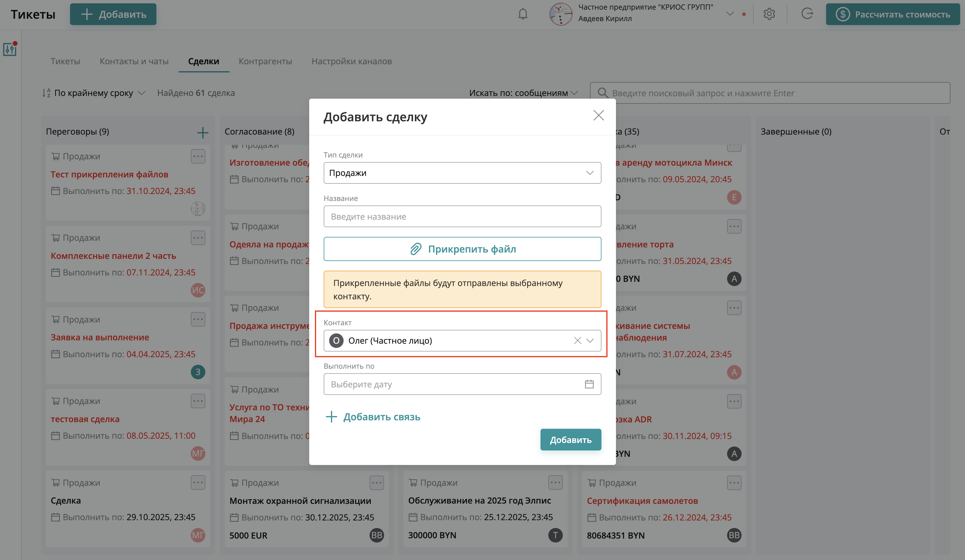Viewport: 965px width, 560px height.
Task: Click plus icon in Переговоры column
Action: pyautogui.click(x=203, y=132)
